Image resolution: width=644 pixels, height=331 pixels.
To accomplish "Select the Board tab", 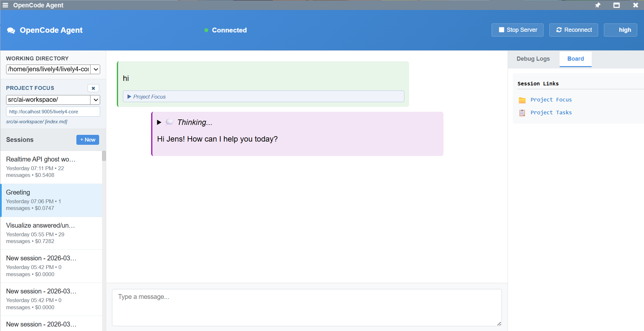I will click(575, 59).
